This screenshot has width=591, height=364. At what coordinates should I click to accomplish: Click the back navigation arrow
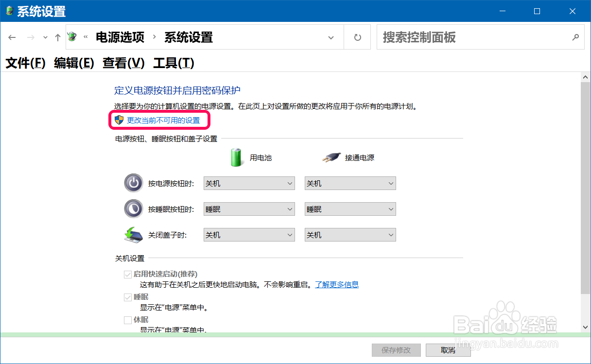12,37
